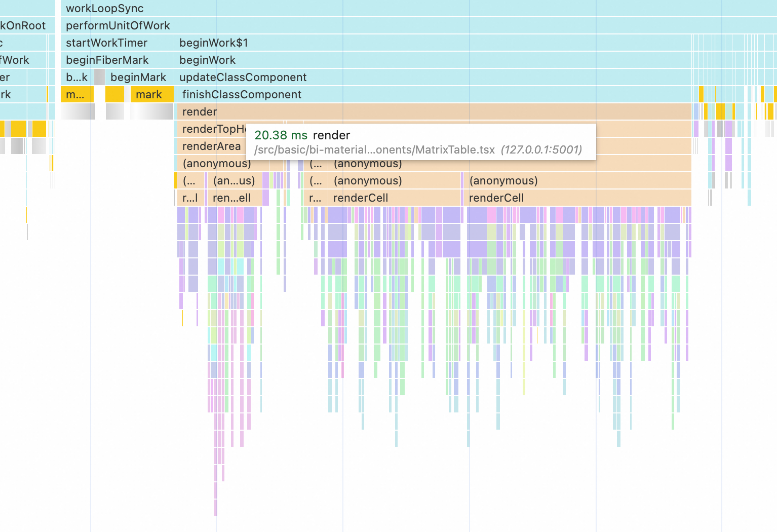
Task: Click the beginMark call frame
Action: [x=139, y=77]
